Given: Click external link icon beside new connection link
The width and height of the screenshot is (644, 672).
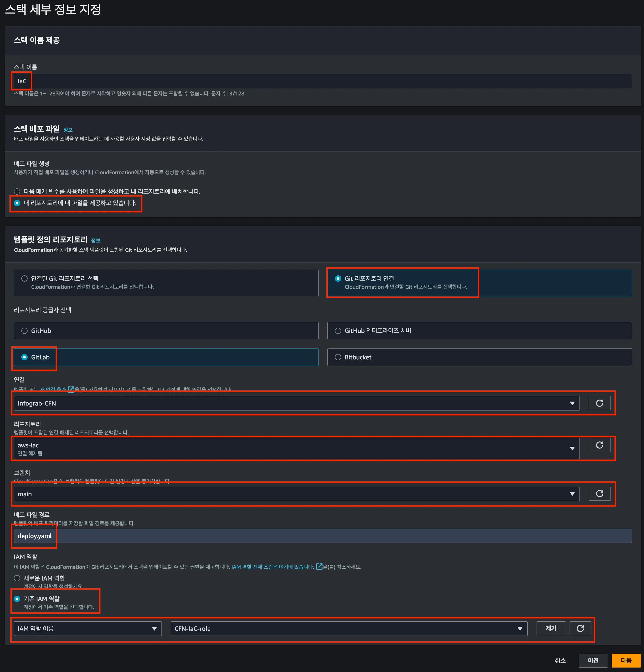Looking at the screenshot, I should click(x=71, y=389).
